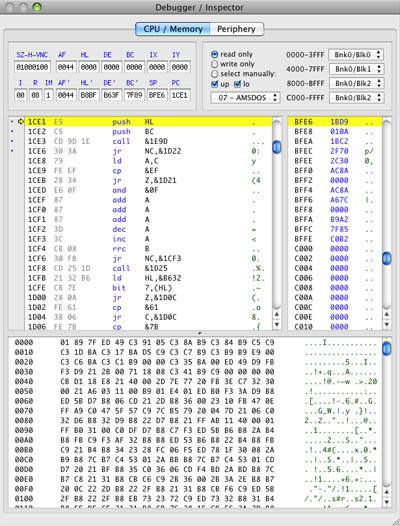Click the AF register field
Viewport: 400px width, 526px height.
[x=66, y=67]
